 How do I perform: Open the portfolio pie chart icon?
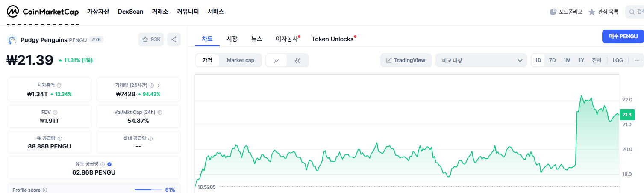(553, 12)
